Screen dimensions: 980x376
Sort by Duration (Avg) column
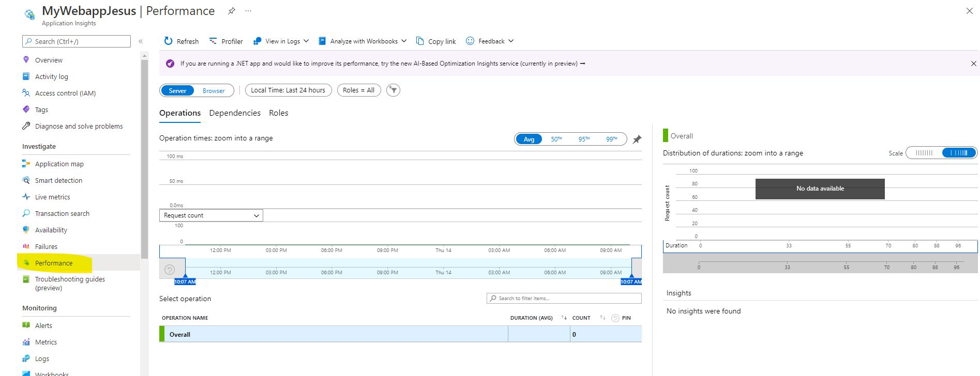pyautogui.click(x=538, y=318)
